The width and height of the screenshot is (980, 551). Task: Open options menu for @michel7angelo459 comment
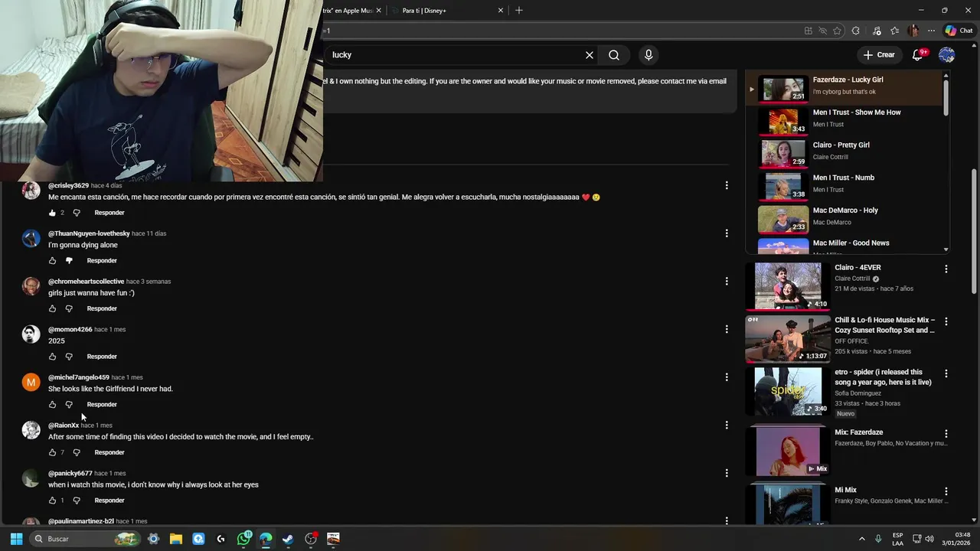coord(727,377)
